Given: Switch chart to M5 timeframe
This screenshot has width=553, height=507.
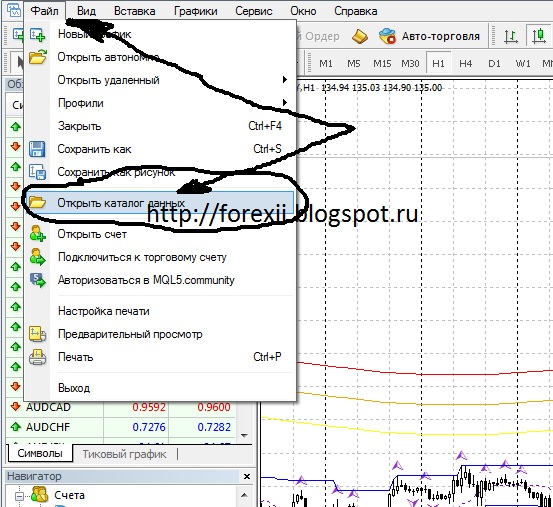Looking at the screenshot, I should pos(353,63).
